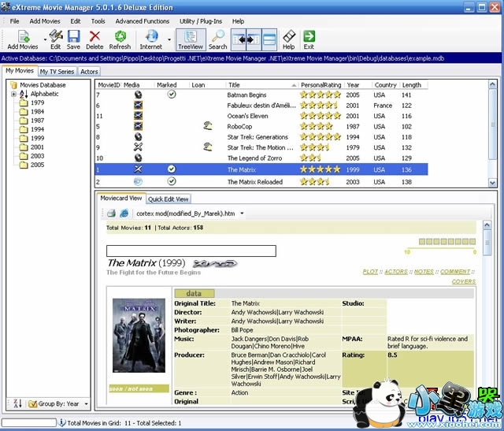Open the Internet dropdown arrow

[169, 38]
